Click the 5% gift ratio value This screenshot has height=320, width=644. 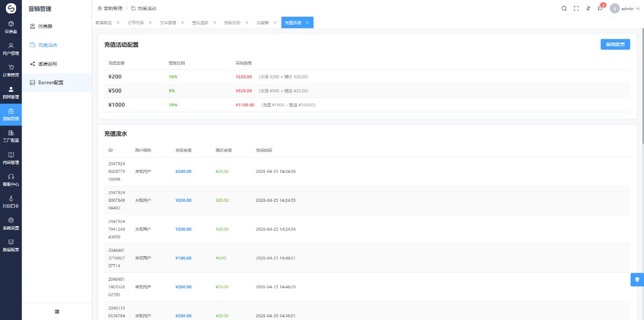[172, 91]
